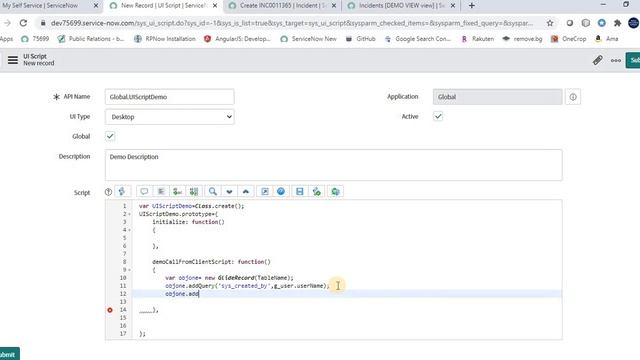Click the replace all icon
The image size is (640, 360).
coord(194,191)
